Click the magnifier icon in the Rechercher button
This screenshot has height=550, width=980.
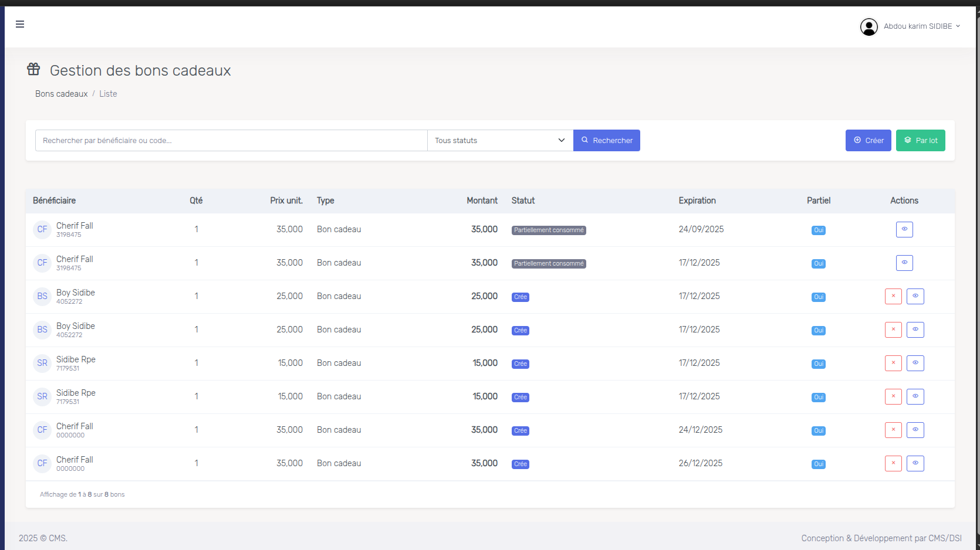pyautogui.click(x=584, y=140)
